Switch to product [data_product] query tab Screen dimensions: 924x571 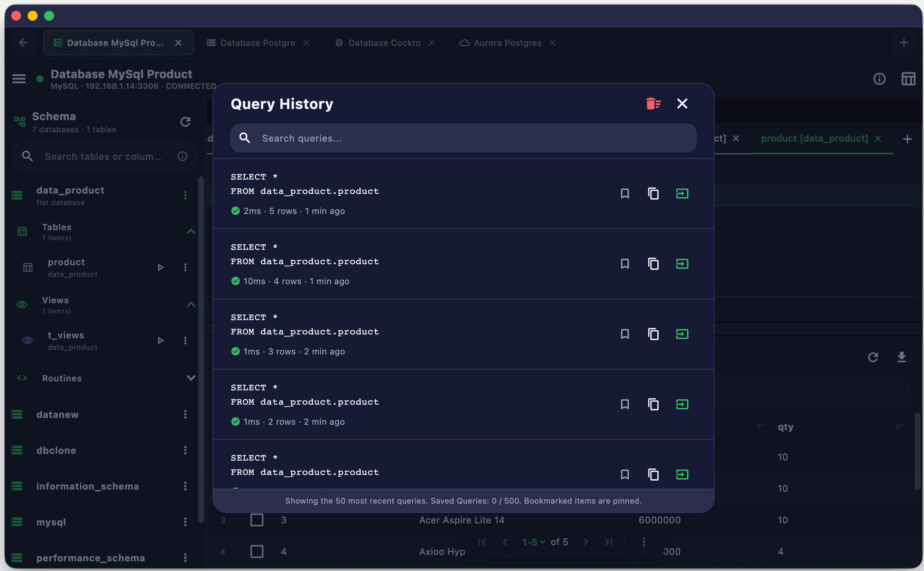(814, 139)
